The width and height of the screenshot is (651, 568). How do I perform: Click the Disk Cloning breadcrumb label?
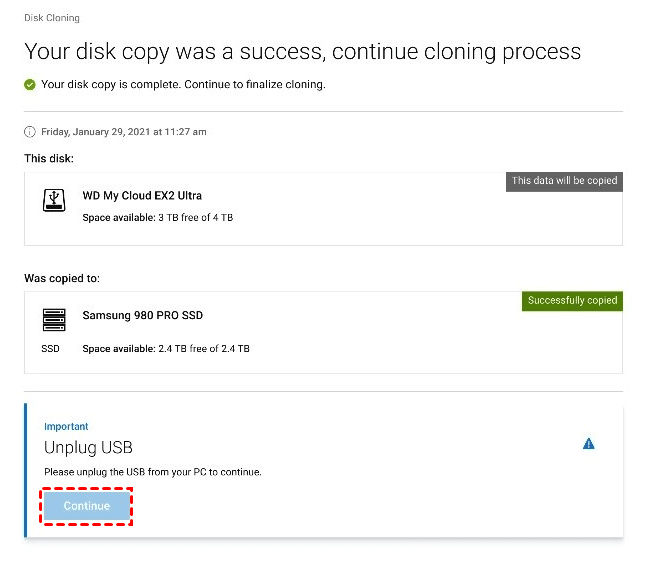(x=51, y=18)
